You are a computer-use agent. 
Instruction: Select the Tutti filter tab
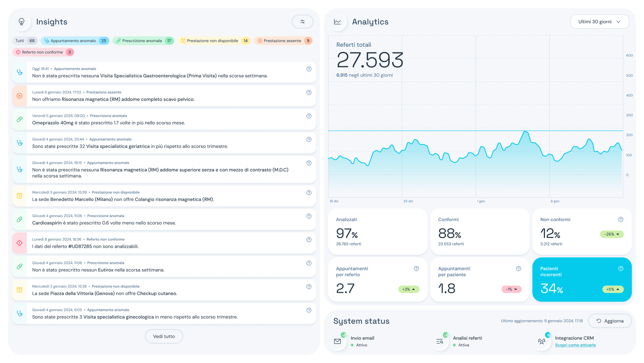pyautogui.click(x=25, y=41)
